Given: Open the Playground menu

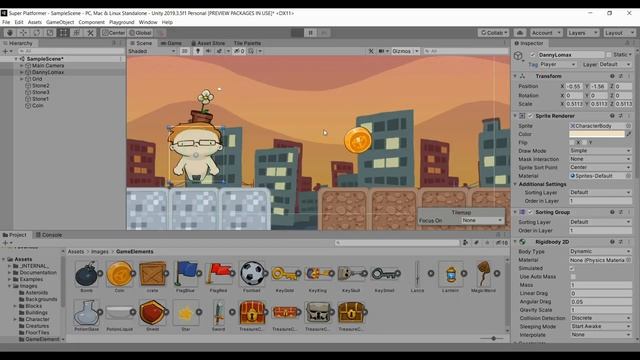Looking at the screenshot, I should pos(122,22).
